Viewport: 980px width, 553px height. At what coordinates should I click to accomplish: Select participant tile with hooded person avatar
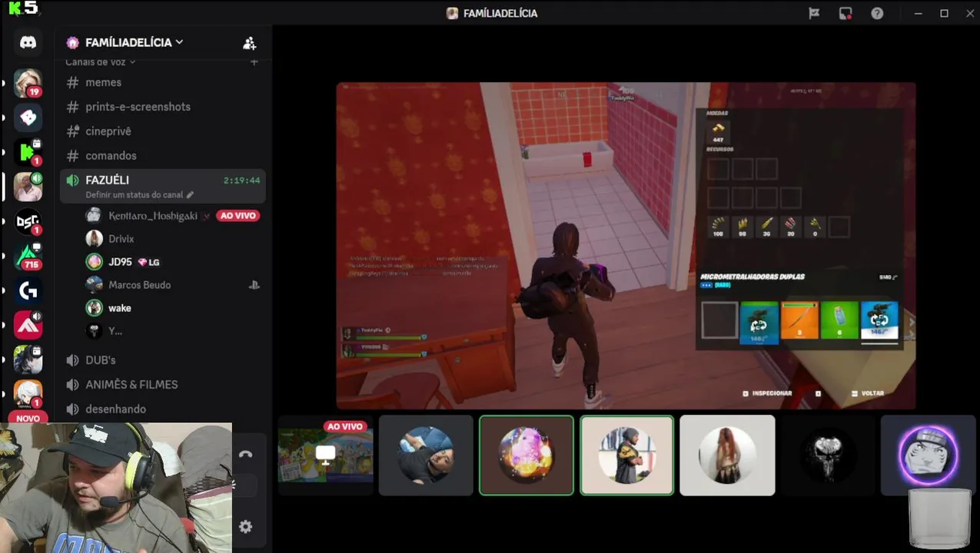(x=626, y=455)
